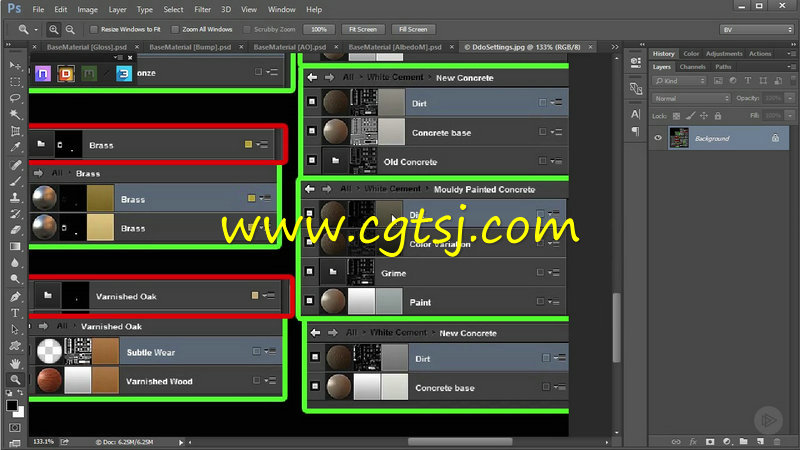Screen dimensions: 800x450
Task: Switch to the Channels tab
Action: (x=692, y=67)
